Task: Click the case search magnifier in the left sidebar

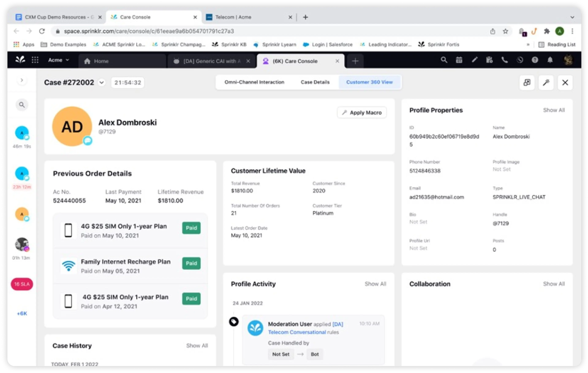Action: pyautogui.click(x=22, y=105)
